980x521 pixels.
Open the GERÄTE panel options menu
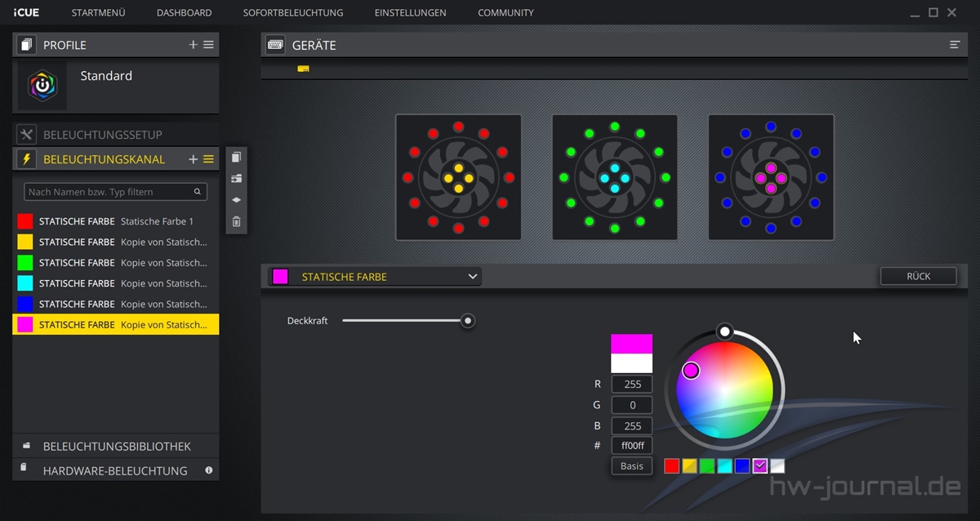click(x=955, y=45)
